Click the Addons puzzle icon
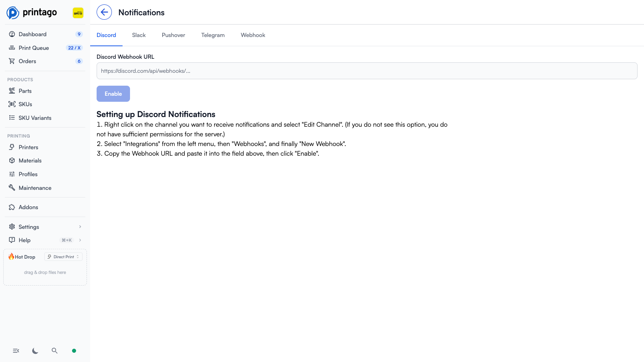 pyautogui.click(x=12, y=207)
